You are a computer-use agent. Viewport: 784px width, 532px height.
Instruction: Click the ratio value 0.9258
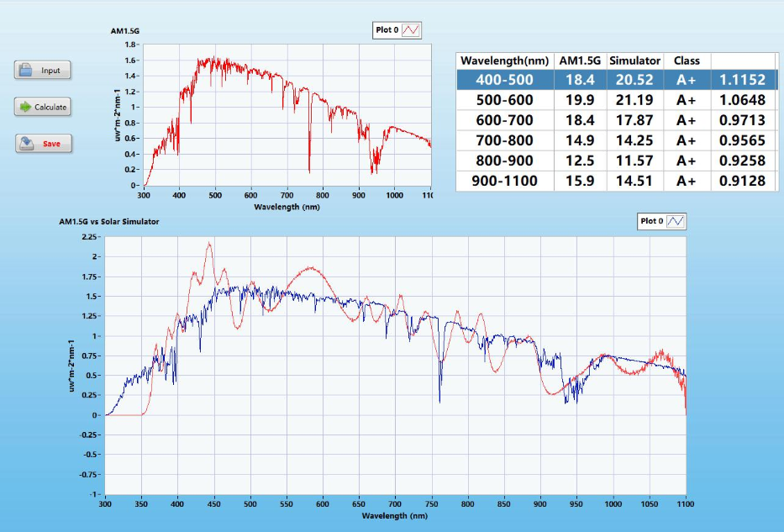(x=743, y=161)
